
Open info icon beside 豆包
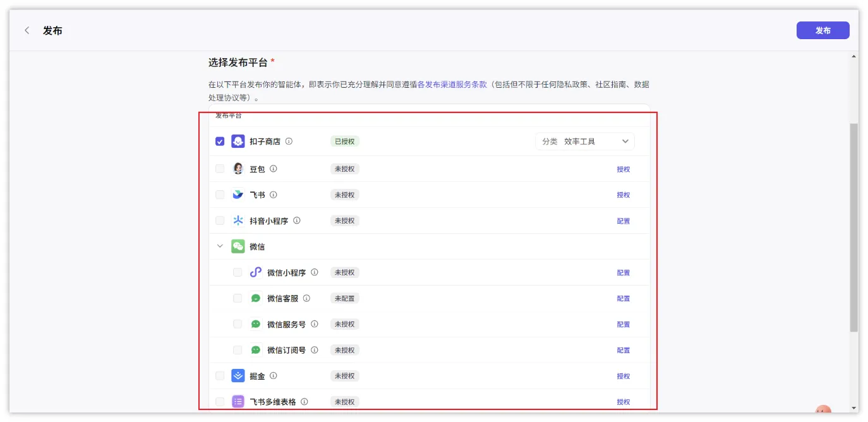[274, 169]
